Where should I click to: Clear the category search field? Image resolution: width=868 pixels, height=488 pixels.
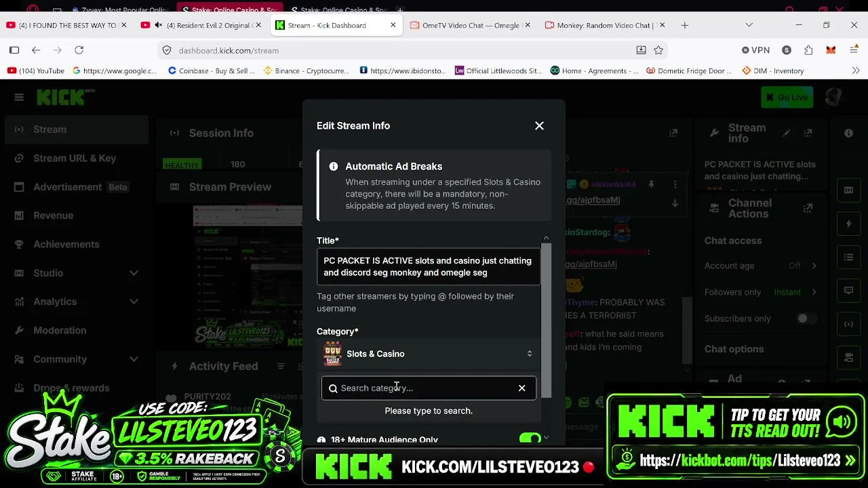(x=521, y=388)
